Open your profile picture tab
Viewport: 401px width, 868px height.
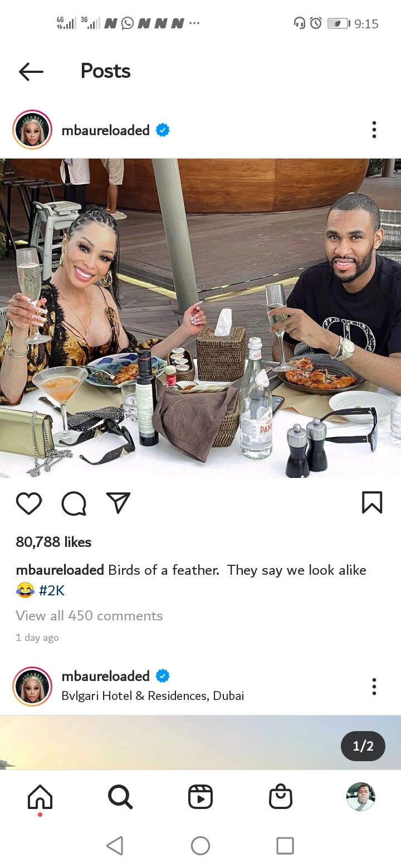[x=361, y=797]
